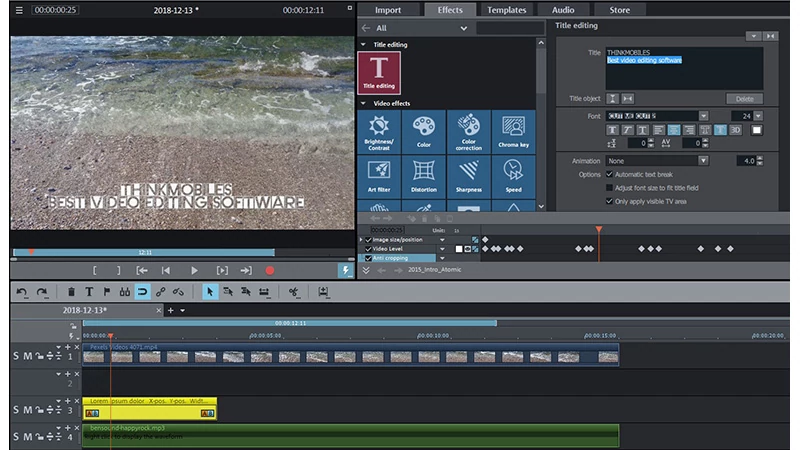
Task: Apply italic font style
Action: click(x=628, y=130)
